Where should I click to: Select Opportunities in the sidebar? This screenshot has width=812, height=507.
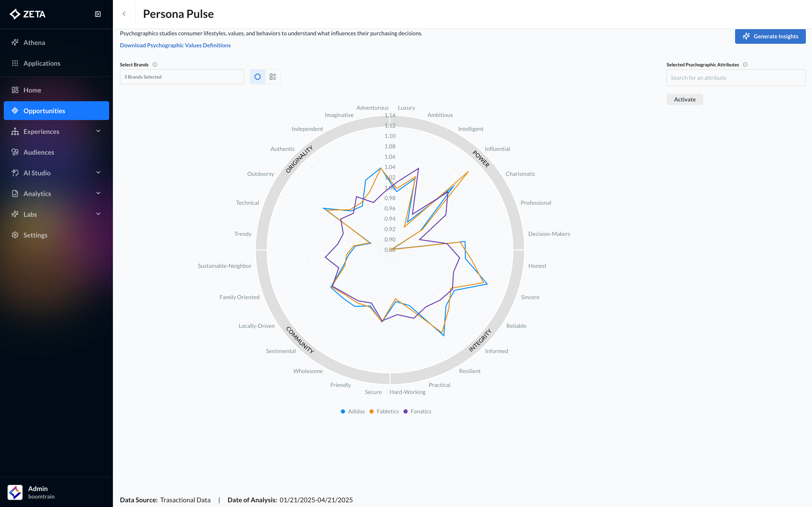(x=56, y=111)
